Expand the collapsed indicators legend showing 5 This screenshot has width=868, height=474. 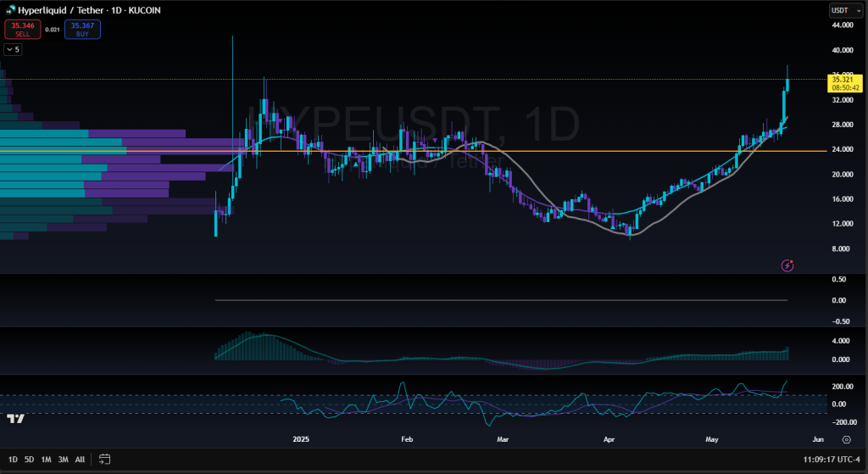13,50
